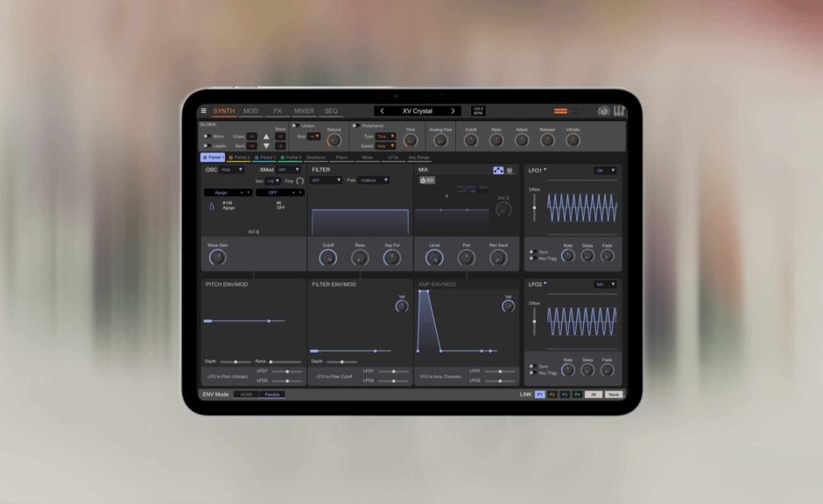The image size is (823, 504).
Task: Open the hamburger menu at top left
Action: 206,111
